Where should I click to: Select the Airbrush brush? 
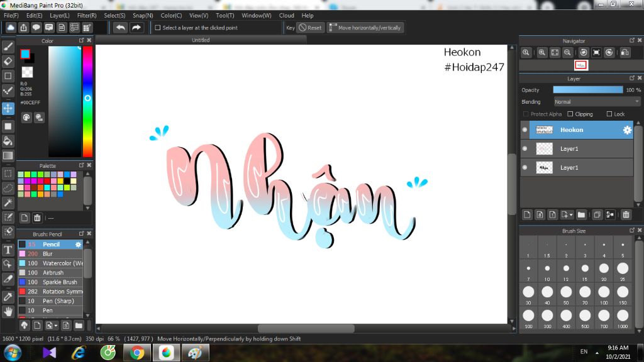click(x=50, y=273)
